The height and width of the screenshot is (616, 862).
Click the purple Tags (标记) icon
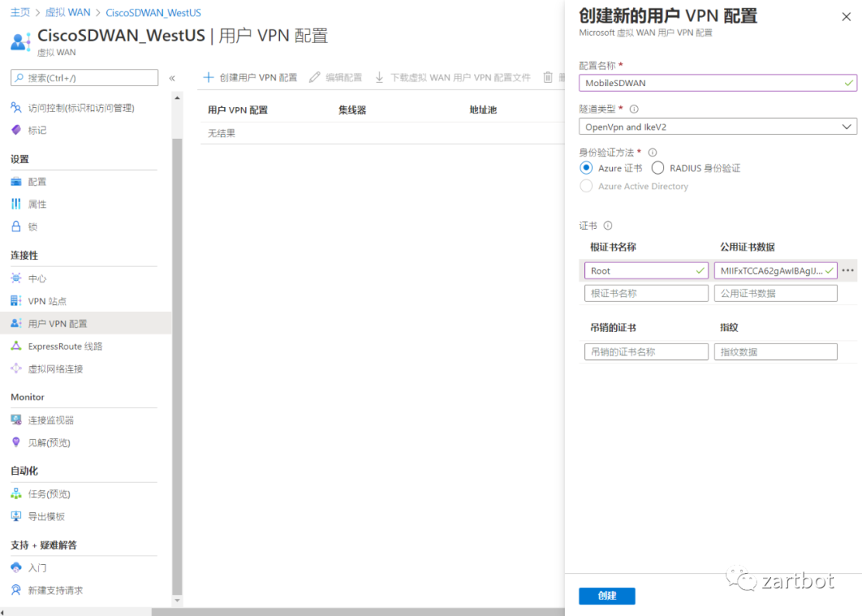16,130
